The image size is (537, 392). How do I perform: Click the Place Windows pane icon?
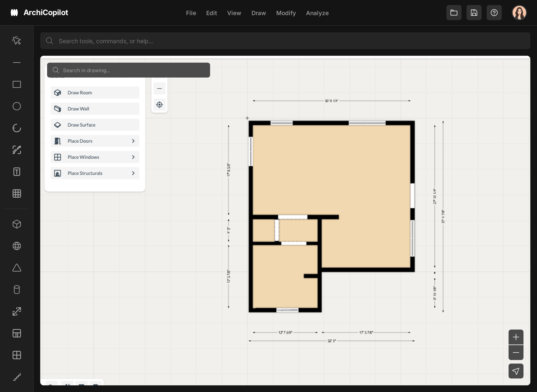coord(57,157)
